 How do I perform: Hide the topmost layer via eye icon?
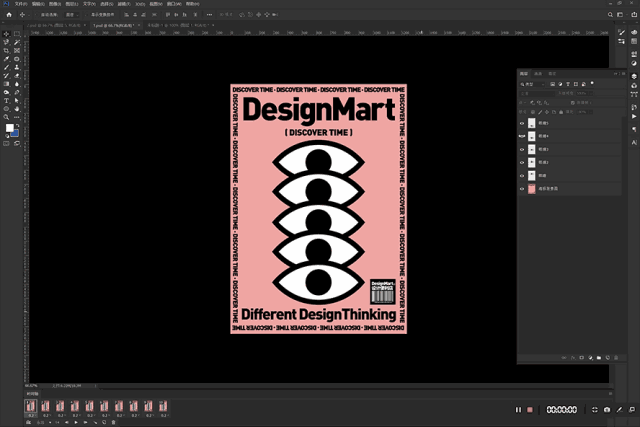(x=522, y=122)
